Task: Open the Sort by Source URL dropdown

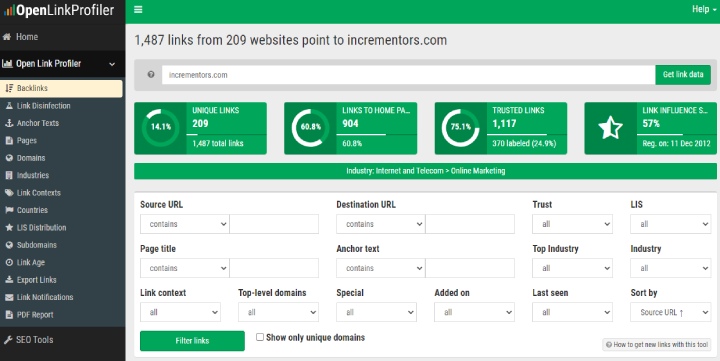Action: [670, 312]
